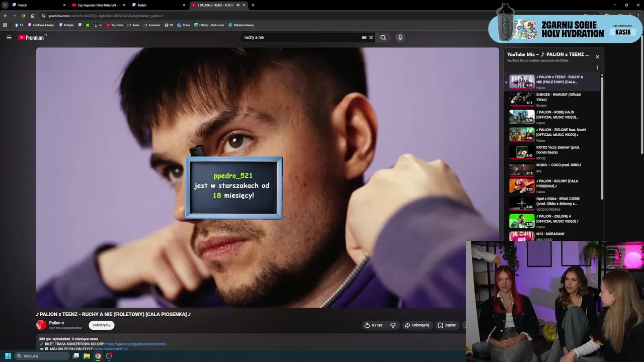This screenshot has height=362, width=644.
Task: Open the Kolejka bookmark
Action: pos(66,25)
